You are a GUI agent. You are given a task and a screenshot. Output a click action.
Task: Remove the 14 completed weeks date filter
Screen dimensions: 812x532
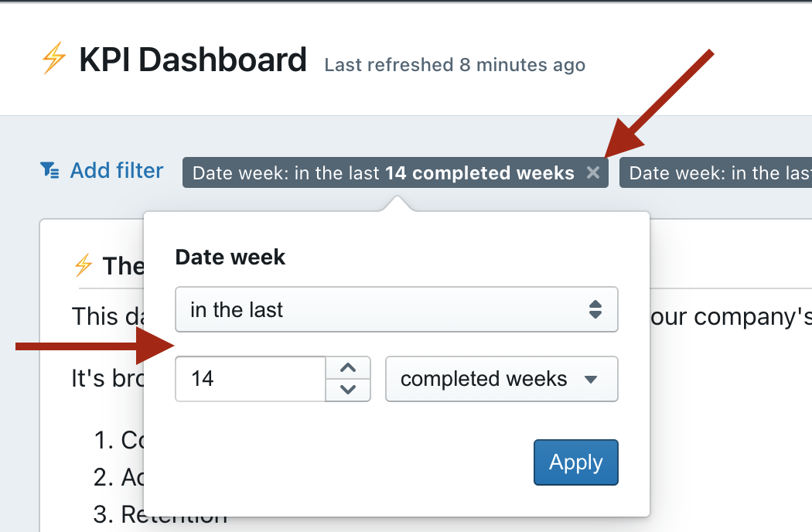point(593,173)
